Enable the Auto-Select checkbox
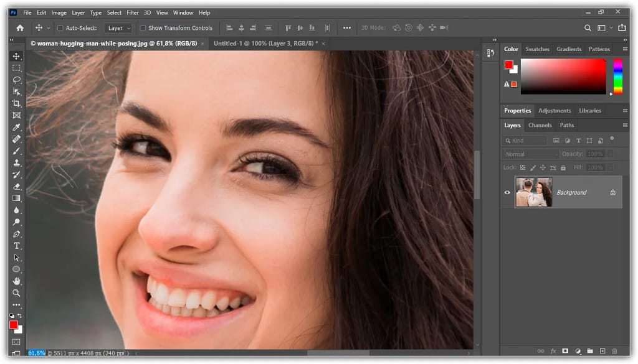The width and height of the screenshot is (638, 364). [x=60, y=27]
